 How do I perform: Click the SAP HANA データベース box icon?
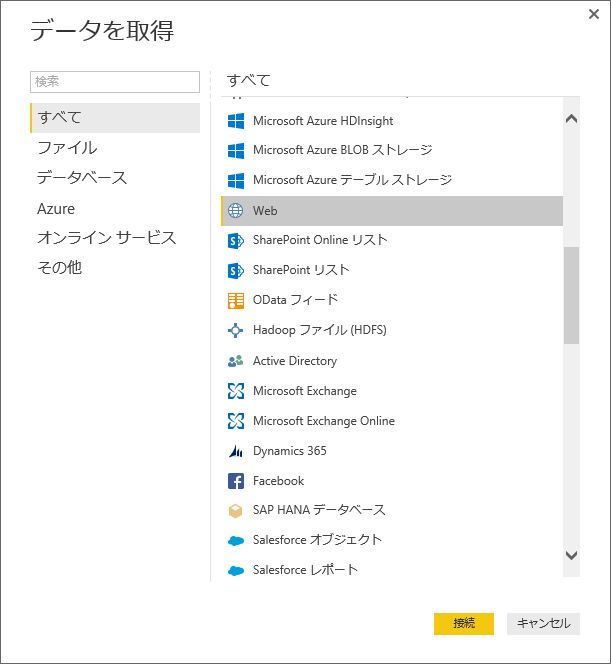235,511
